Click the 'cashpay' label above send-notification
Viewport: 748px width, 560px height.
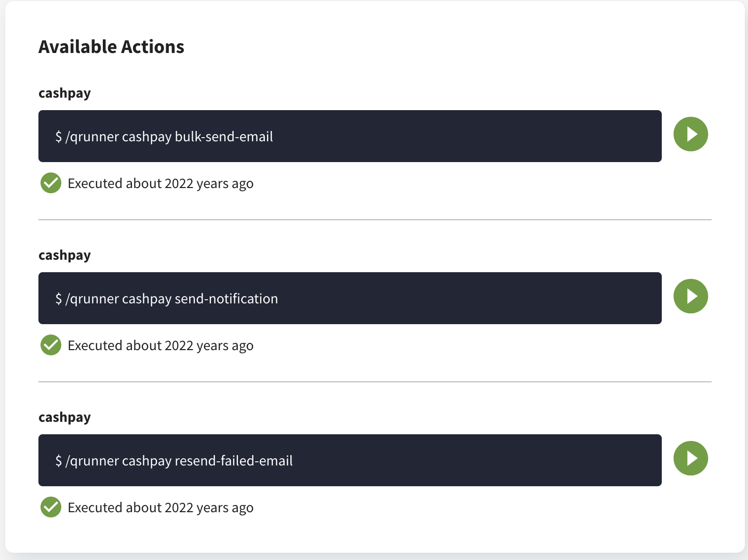(64, 255)
